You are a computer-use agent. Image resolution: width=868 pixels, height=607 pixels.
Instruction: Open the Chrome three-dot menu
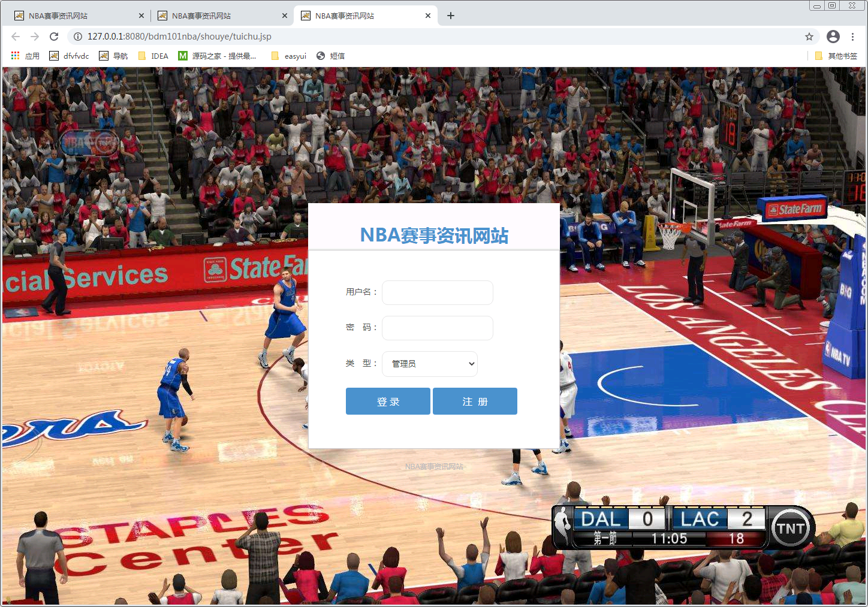[x=852, y=37]
